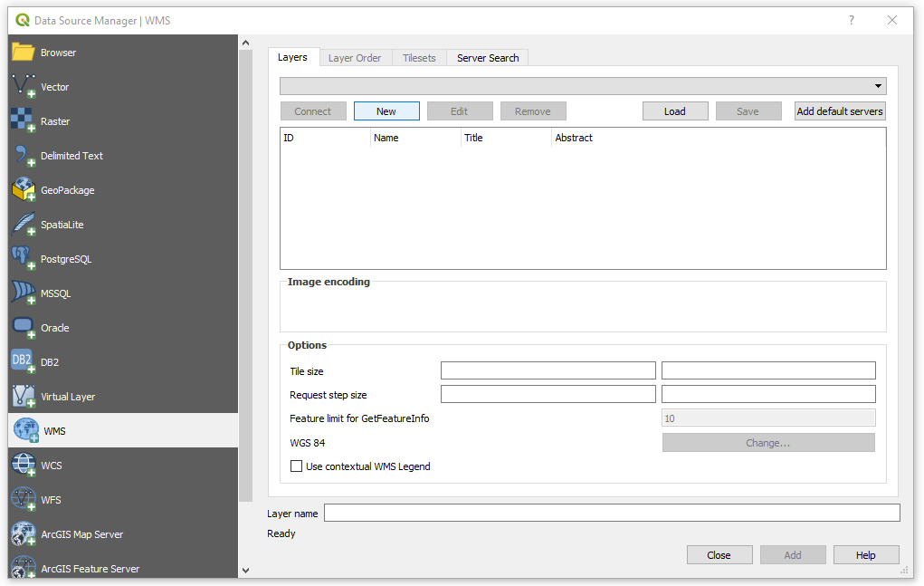924x586 pixels.
Task: Create a new WMS connection
Action: click(386, 110)
